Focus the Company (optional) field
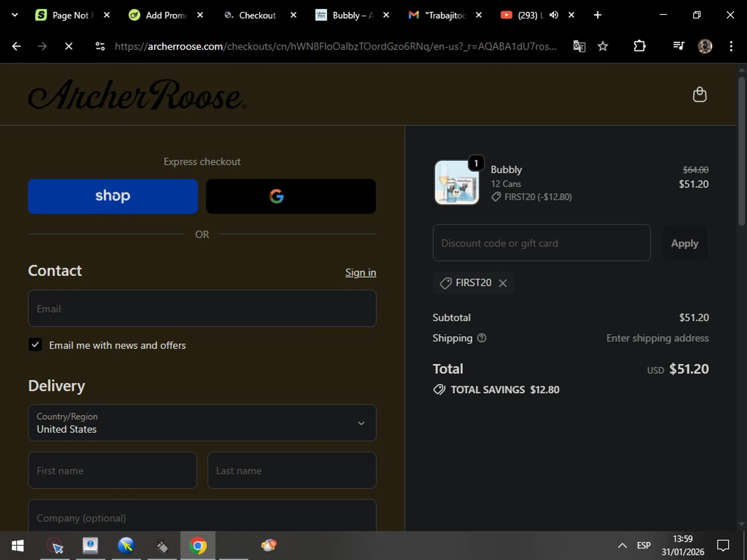This screenshot has width=747, height=560. 202,516
